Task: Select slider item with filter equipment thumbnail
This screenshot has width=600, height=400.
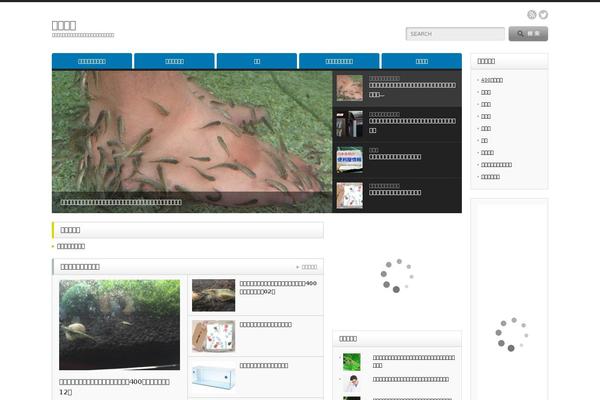Action: tap(397, 124)
